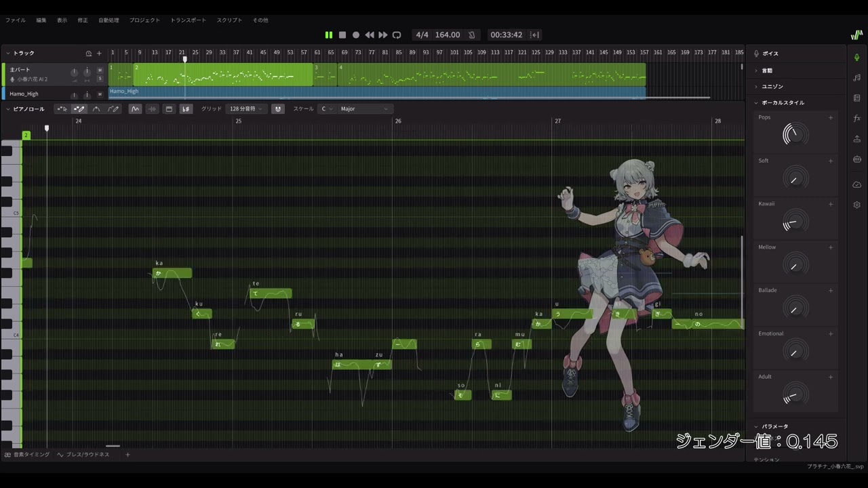
Task: Open the スクリプト menu
Action: point(229,20)
